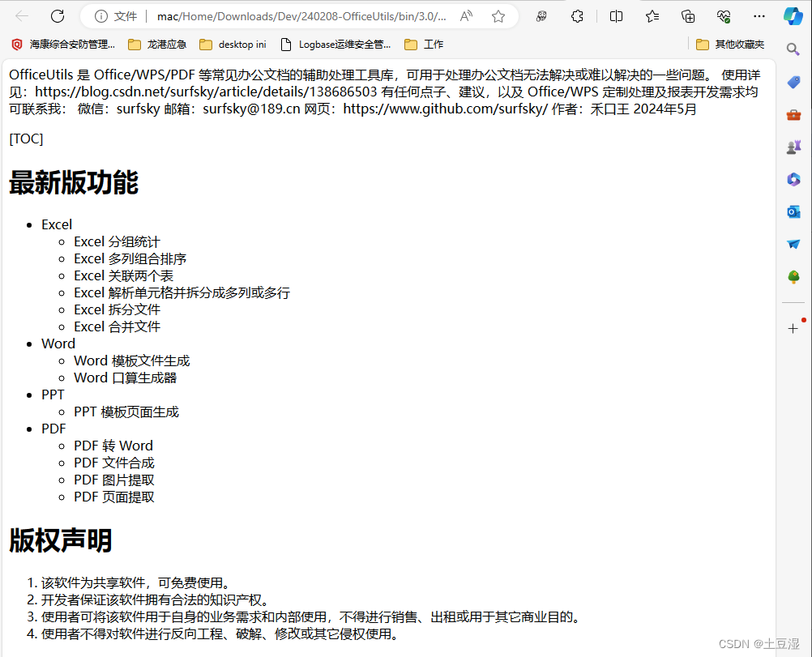Viewport: 812px width, 657px height.
Task: Select the PDF 页面提取 list item
Action: click(114, 497)
